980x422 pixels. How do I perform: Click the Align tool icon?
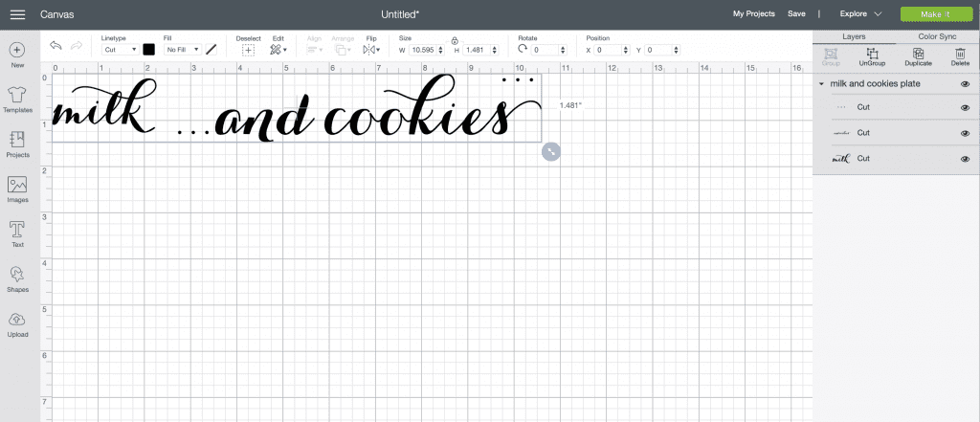coord(315,50)
